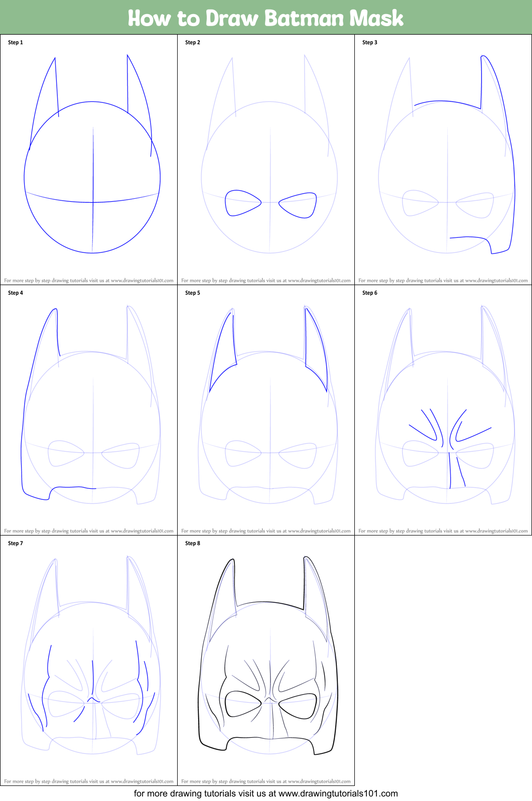532x801 pixels.
Task: Click the tutorial credit line under Step 3
Action: (x=443, y=281)
